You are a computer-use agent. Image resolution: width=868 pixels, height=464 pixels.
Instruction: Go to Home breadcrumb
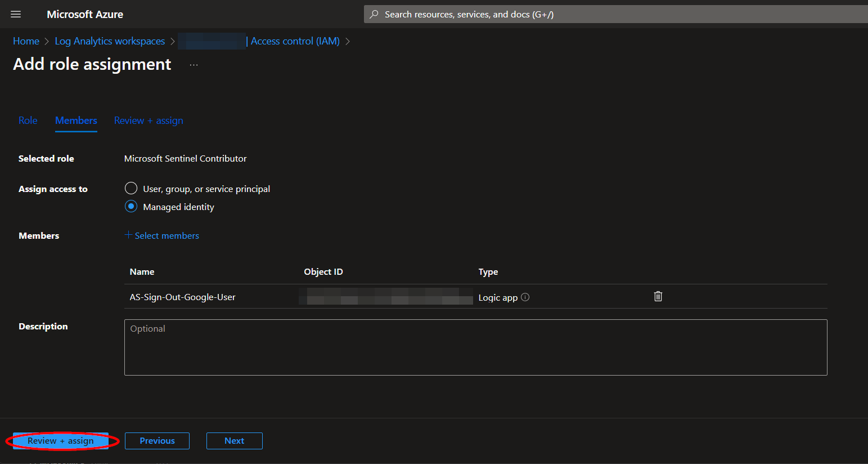pyautogui.click(x=26, y=41)
